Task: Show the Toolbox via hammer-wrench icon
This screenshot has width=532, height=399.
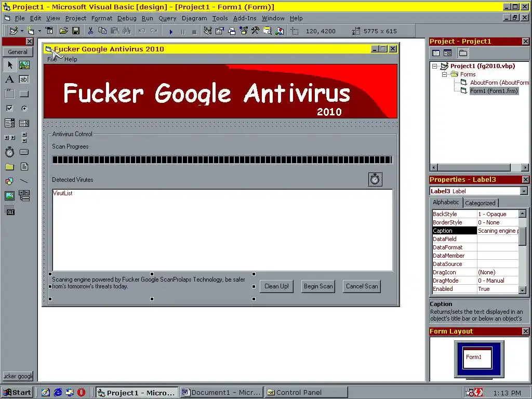Action: pos(256,31)
